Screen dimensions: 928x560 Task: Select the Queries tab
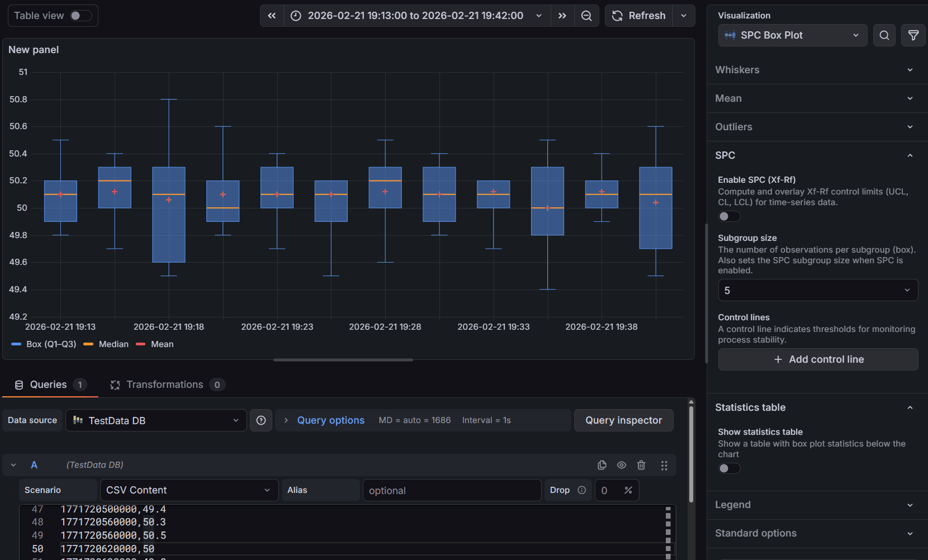[x=49, y=385]
